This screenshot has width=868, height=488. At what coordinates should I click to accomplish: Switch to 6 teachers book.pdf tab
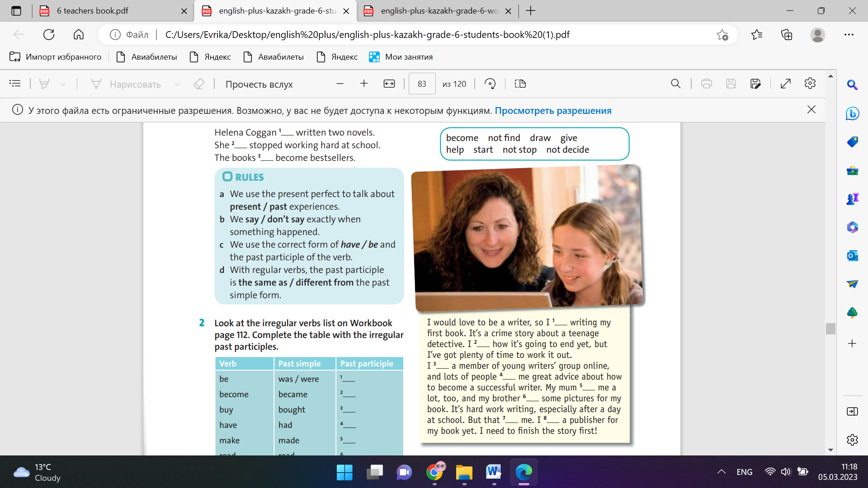[113, 11]
